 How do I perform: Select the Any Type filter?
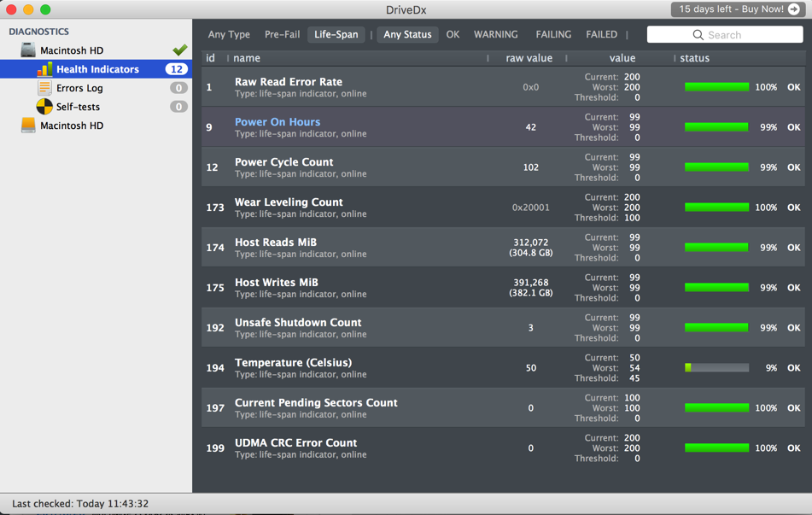pos(229,34)
